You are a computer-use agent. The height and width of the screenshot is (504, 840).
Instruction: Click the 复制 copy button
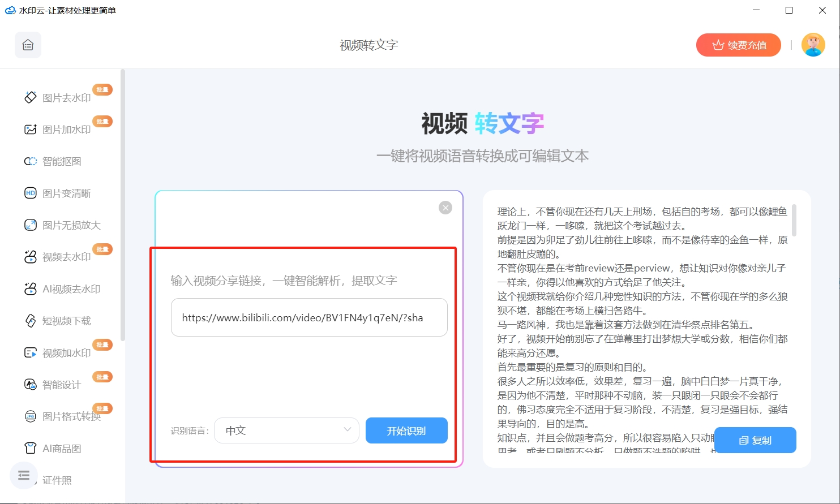[x=755, y=440]
